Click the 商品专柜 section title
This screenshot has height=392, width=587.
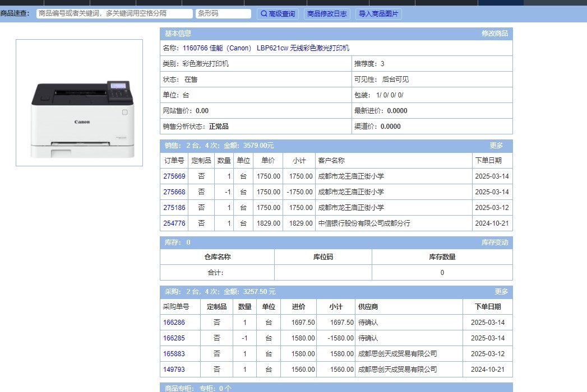point(179,388)
